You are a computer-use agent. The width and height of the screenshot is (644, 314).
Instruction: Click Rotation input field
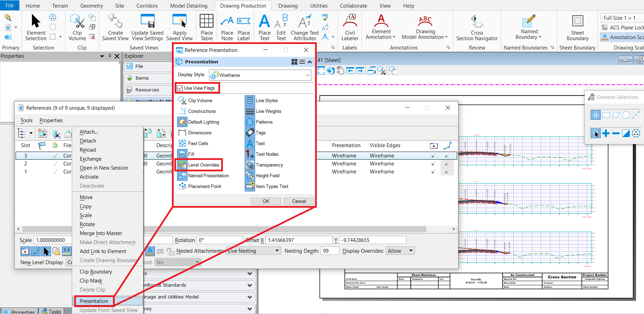(x=220, y=240)
